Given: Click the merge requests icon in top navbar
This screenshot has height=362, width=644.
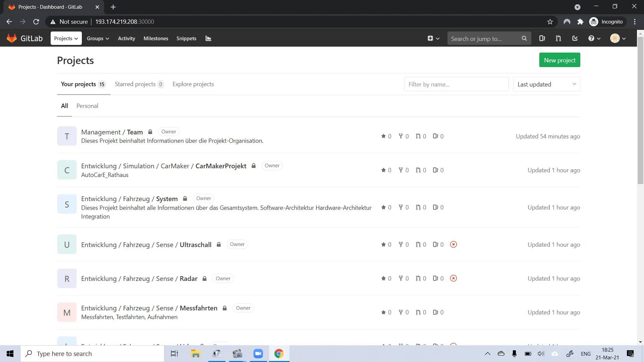Looking at the screenshot, I should tap(558, 38).
